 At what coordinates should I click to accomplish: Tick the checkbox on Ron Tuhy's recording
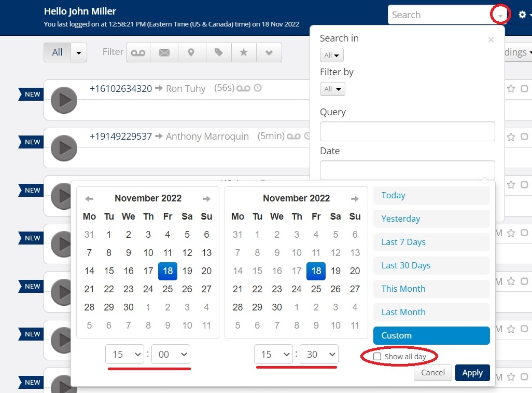coord(524,89)
